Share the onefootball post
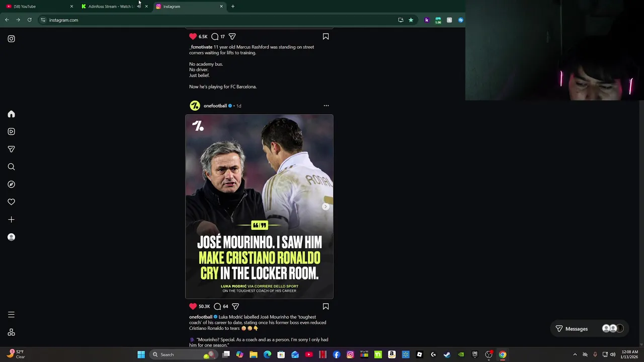The image size is (644, 362). [235, 306]
